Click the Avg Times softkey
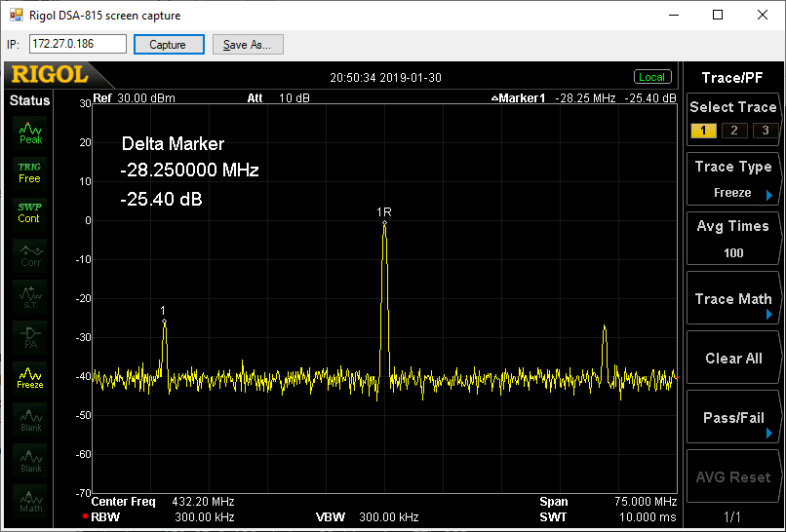Screen dimensions: 786x532 733,239
